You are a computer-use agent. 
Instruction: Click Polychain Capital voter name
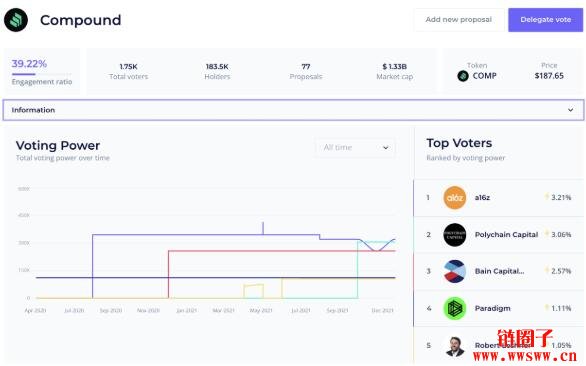pyautogui.click(x=506, y=234)
